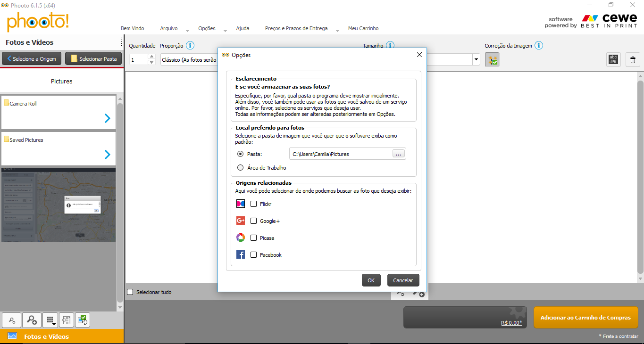Click OK in the Opções dialog
Image resolution: width=644 pixels, height=344 pixels.
pyautogui.click(x=371, y=280)
